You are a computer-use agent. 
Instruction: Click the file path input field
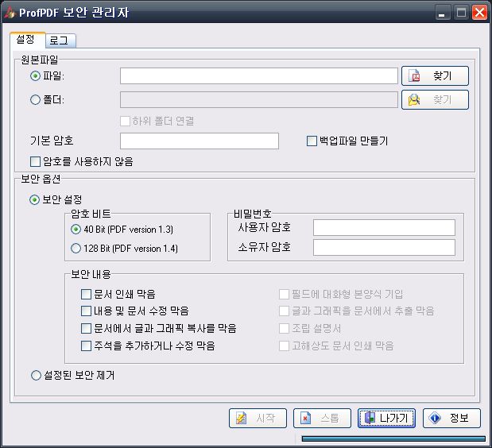(x=259, y=76)
